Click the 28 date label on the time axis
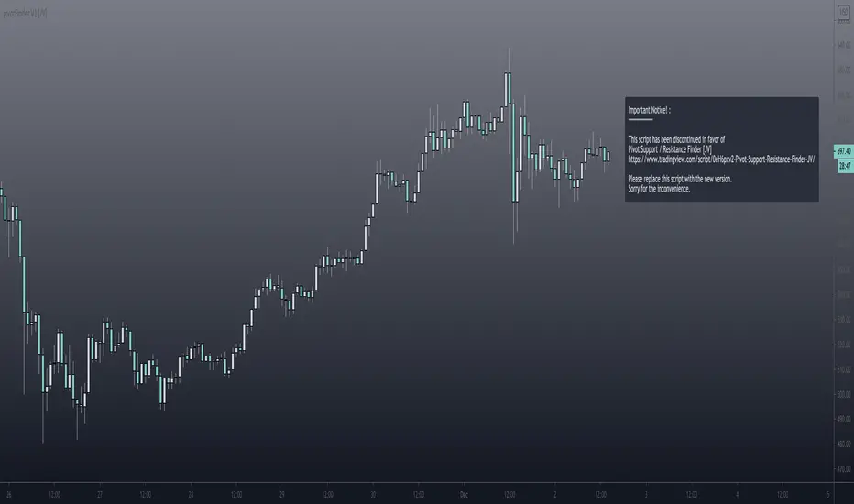854x504 pixels. coord(191,492)
